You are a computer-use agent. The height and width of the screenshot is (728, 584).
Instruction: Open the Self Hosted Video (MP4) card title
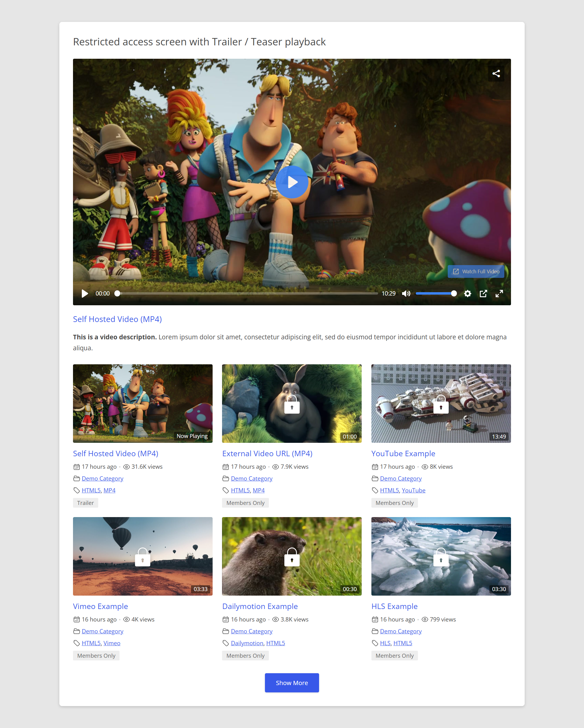(x=115, y=453)
